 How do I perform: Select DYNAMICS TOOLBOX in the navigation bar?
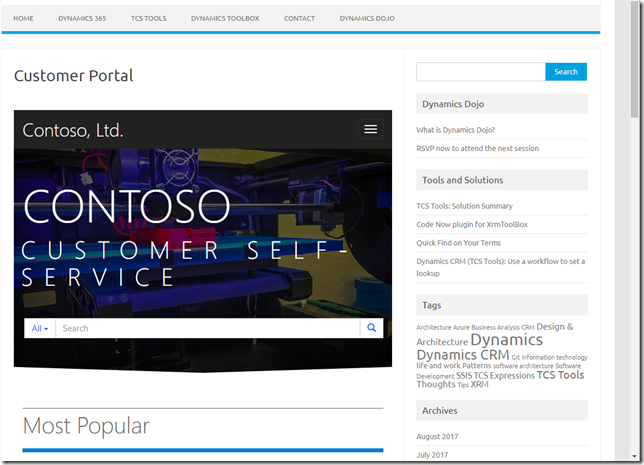click(x=225, y=18)
